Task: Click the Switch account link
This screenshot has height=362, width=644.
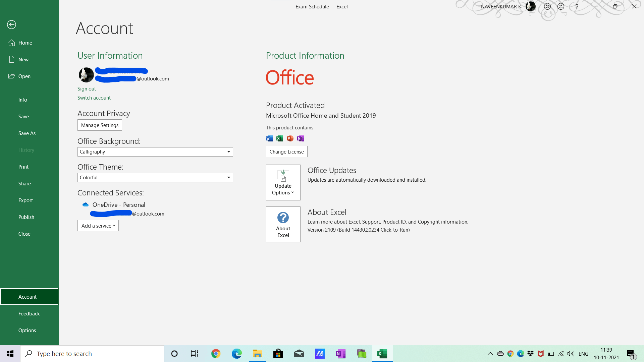Action: click(94, 98)
